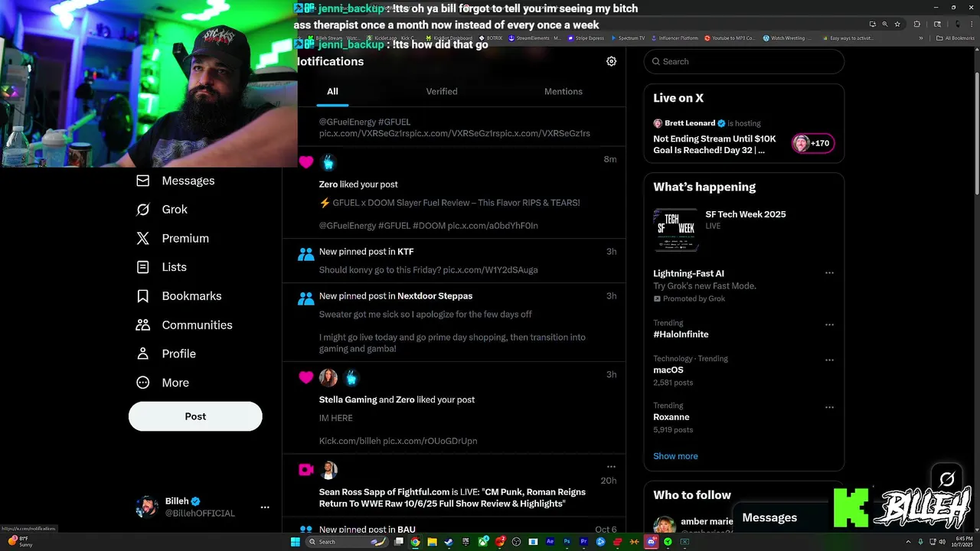Screen dimensions: 980x551
Task: Open the floating Grok button above the Messages drawer
Action: pyautogui.click(x=947, y=479)
